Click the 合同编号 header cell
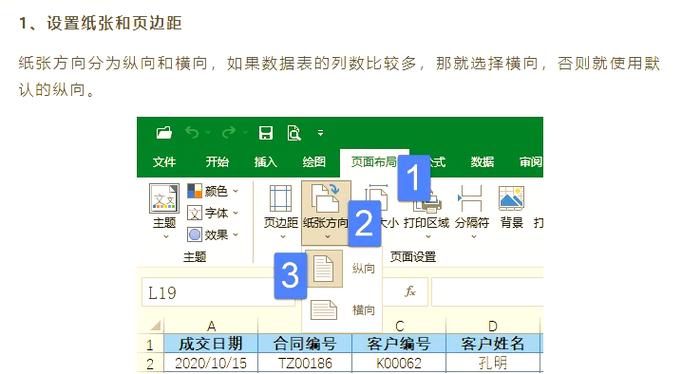This screenshot has height=374, width=682. 305,344
